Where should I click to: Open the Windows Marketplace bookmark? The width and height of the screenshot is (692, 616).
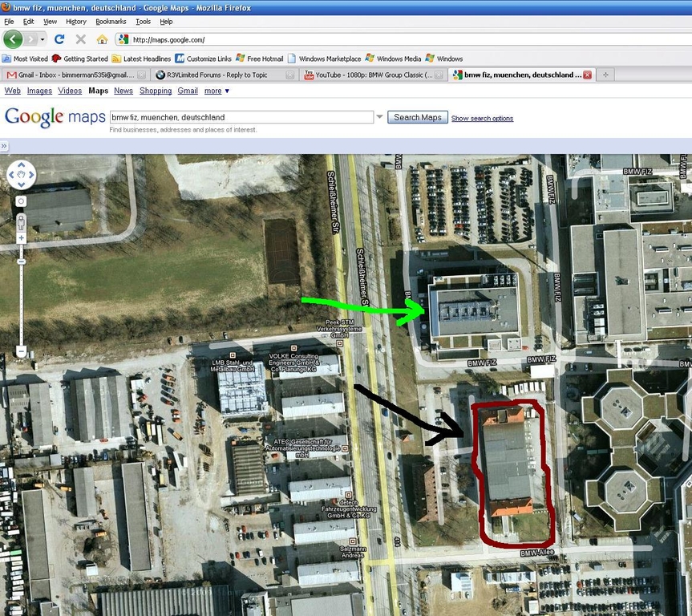(325, 59)
